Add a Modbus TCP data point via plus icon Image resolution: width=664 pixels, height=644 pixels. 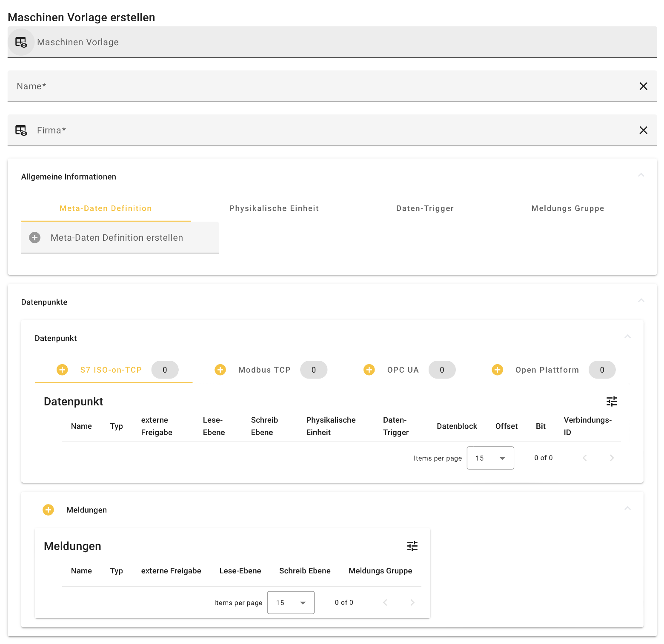click(220, 370)
